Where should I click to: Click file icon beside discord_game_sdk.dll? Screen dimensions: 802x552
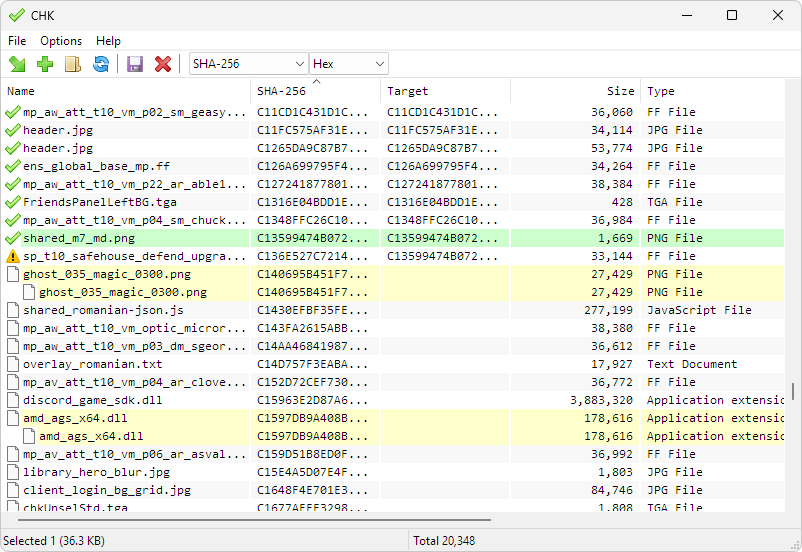coord(13,401)
